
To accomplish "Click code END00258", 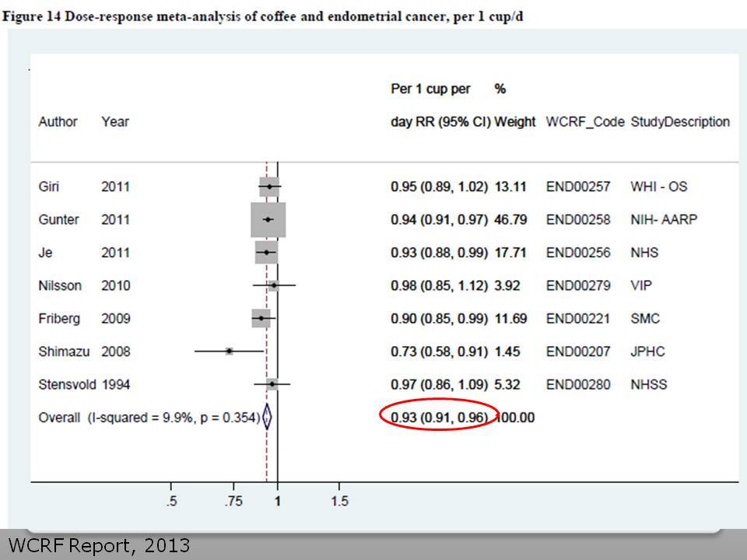I will tap(578, 219).
